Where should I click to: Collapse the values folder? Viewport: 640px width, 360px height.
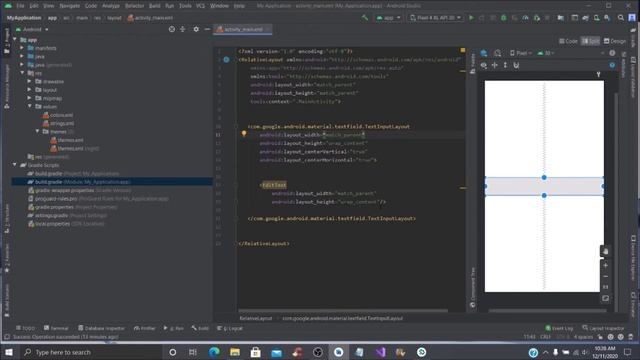tap(29, 107)
